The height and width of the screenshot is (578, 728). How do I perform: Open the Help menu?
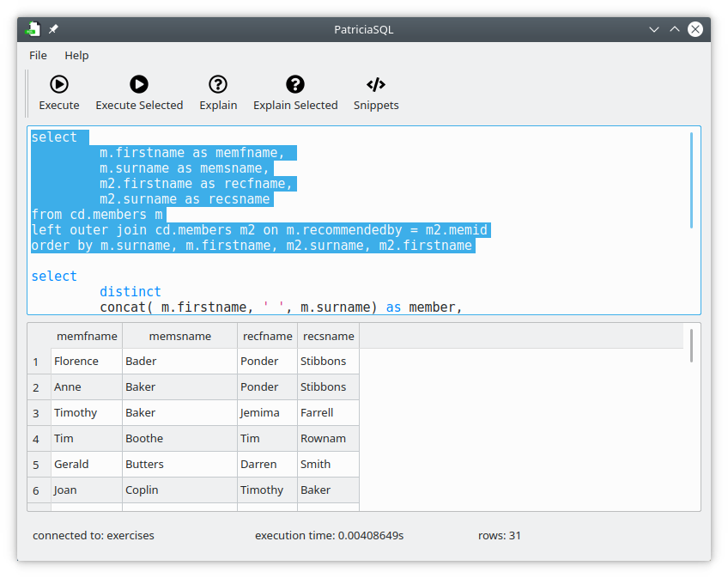tap(76, 55)
